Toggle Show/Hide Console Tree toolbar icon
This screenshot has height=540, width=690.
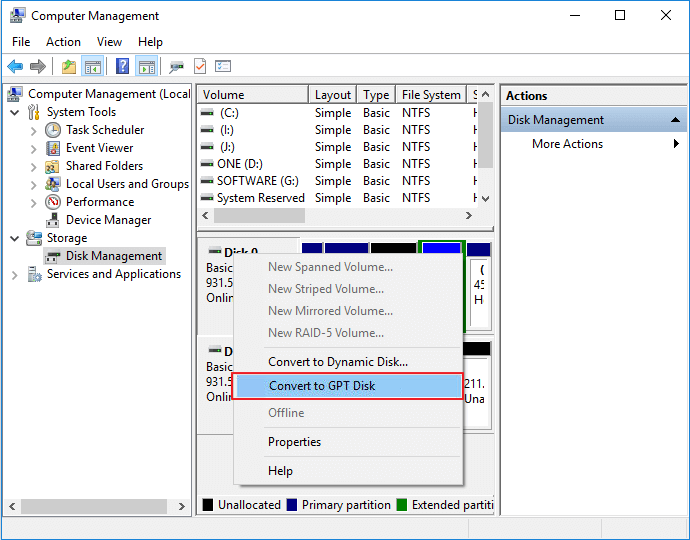coord(92,67)
